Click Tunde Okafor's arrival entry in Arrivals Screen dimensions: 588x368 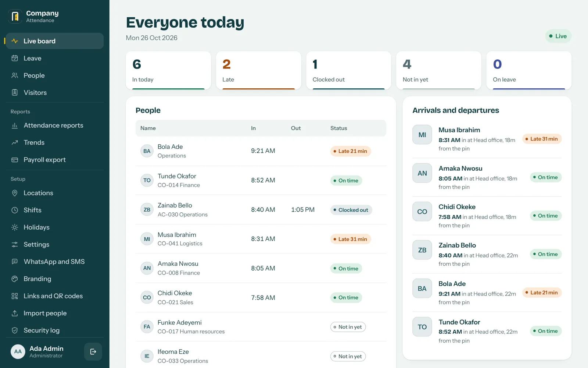pyautogui.click(x=487, y=331)
